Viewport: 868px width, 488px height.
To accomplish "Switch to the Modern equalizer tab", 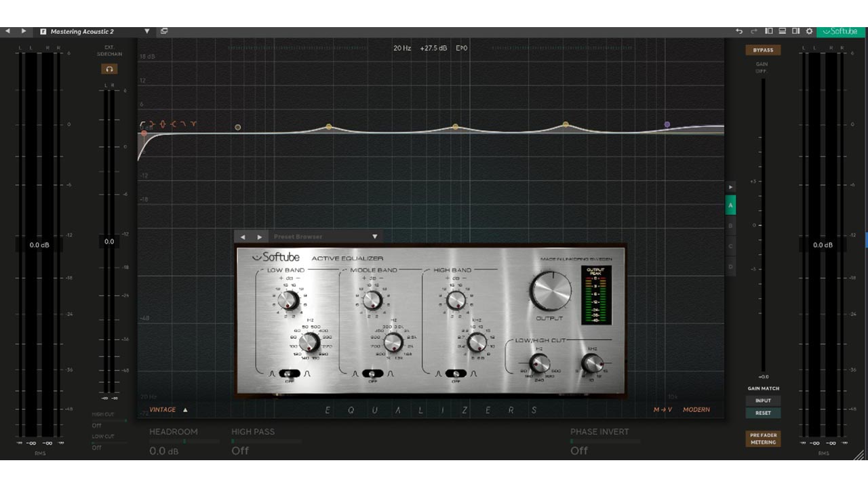I will coord(696,410).
